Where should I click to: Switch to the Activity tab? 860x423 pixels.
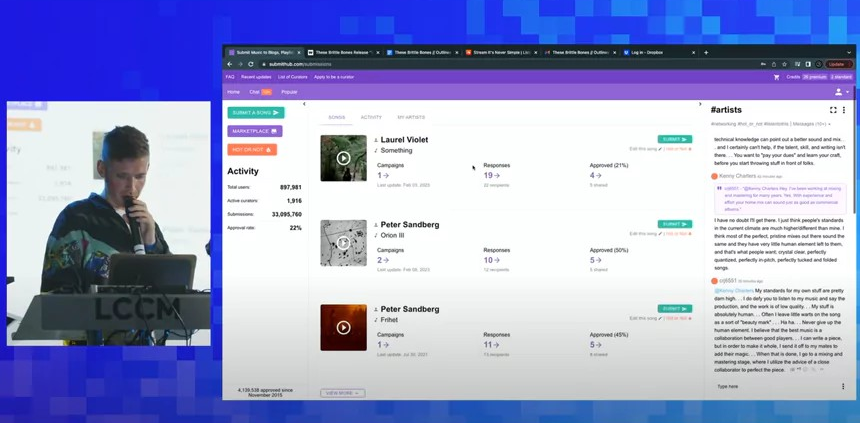371,117
